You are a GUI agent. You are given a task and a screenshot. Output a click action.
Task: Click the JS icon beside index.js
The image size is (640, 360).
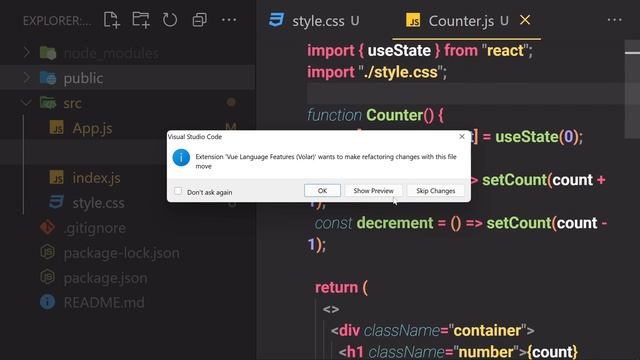(56, 178)
